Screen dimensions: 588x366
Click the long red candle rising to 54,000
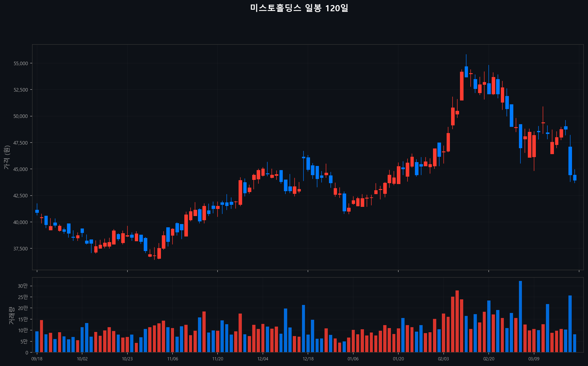point(462,86)
